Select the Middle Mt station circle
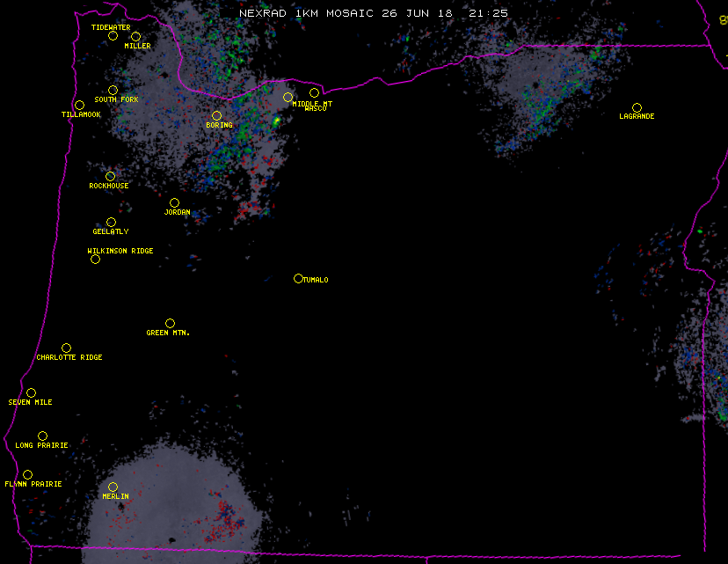 288,98
